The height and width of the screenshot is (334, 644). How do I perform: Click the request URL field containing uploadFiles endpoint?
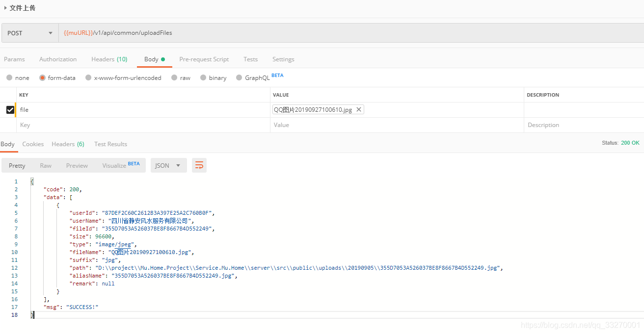click(x=196, y=32)
